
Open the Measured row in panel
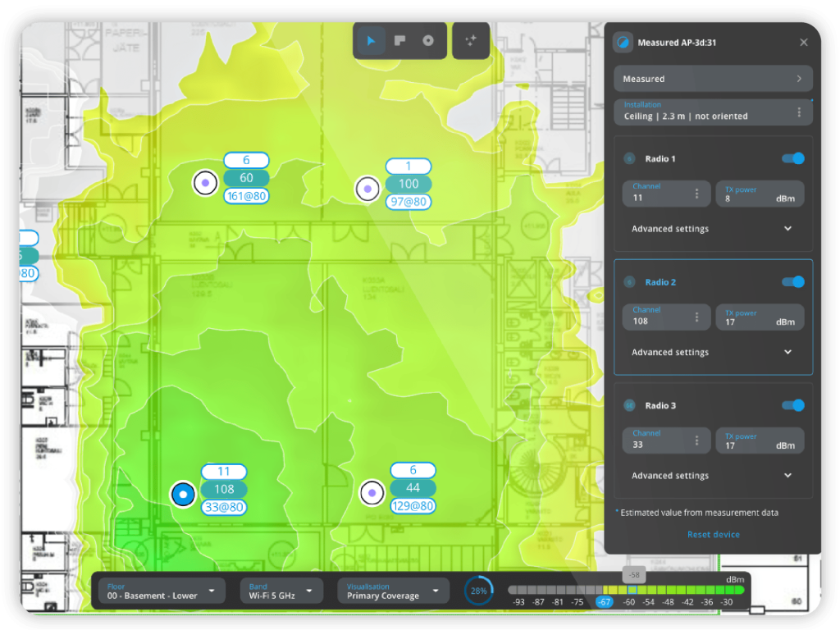[x=712, y=79]
